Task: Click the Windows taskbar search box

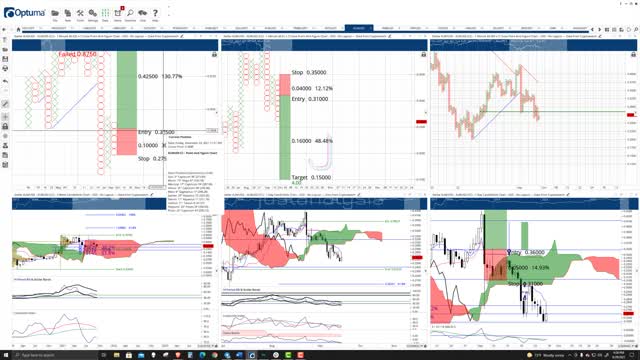Action: [x=56, y=355]
